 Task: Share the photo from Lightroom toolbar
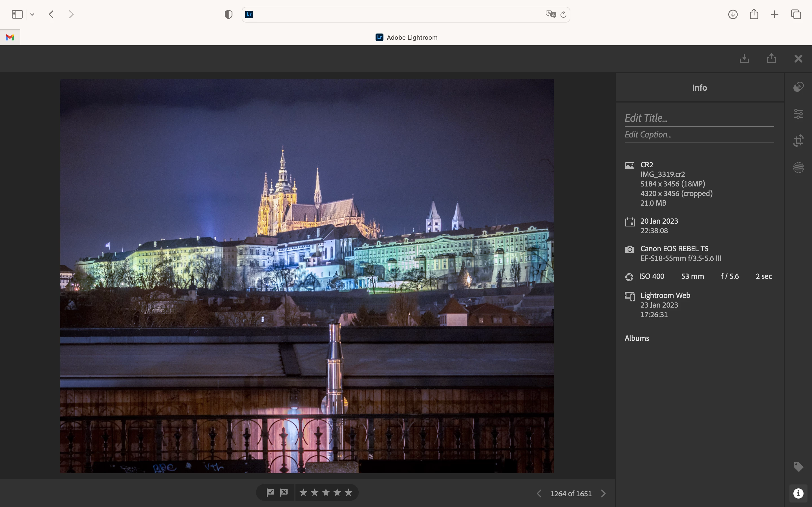pos(771,59)
